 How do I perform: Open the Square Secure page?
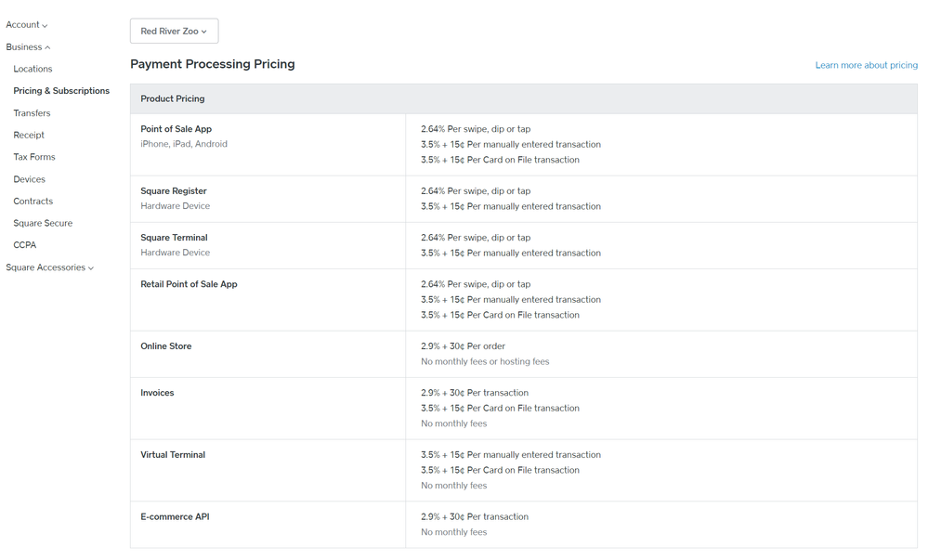[43, 224]
